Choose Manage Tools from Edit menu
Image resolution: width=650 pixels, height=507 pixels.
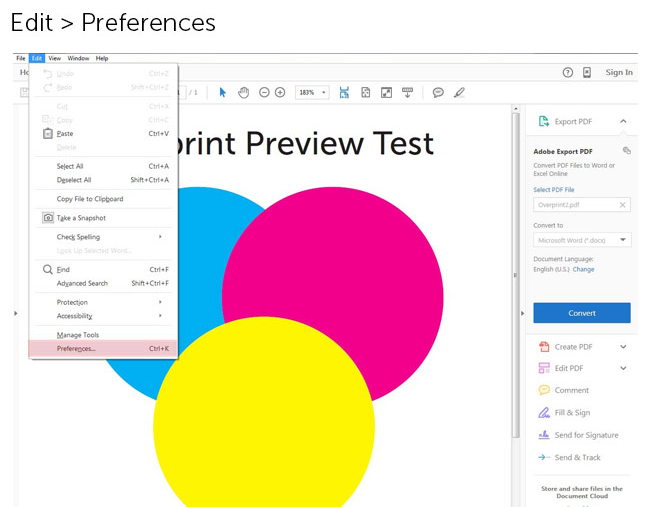pyautogui.click(x=103, y=335)
